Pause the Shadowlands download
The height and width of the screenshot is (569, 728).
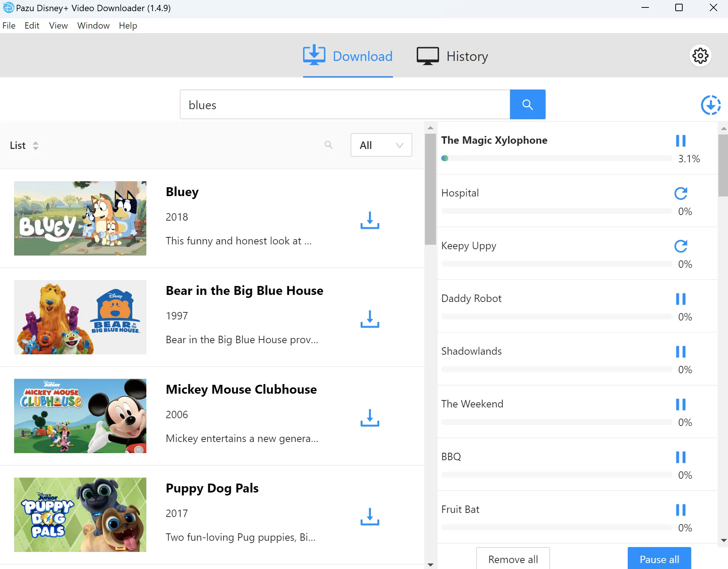[680, 352]
